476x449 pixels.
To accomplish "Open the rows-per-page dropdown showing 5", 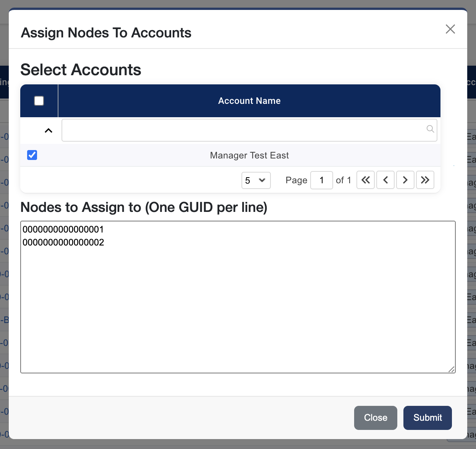I will [x=256, y=180].
